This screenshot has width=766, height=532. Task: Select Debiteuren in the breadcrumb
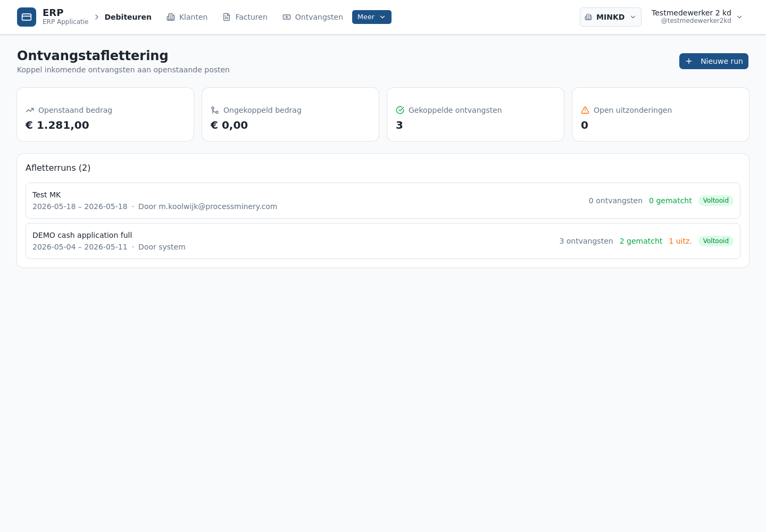[x=128, y=17]
